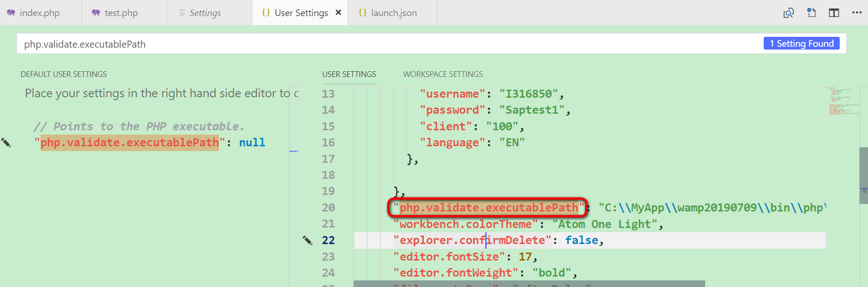Image resolution: width=868 pixels, height=287 pixels.
Task: Open the more actions ellipsis menu
Action: pos(857,13)
